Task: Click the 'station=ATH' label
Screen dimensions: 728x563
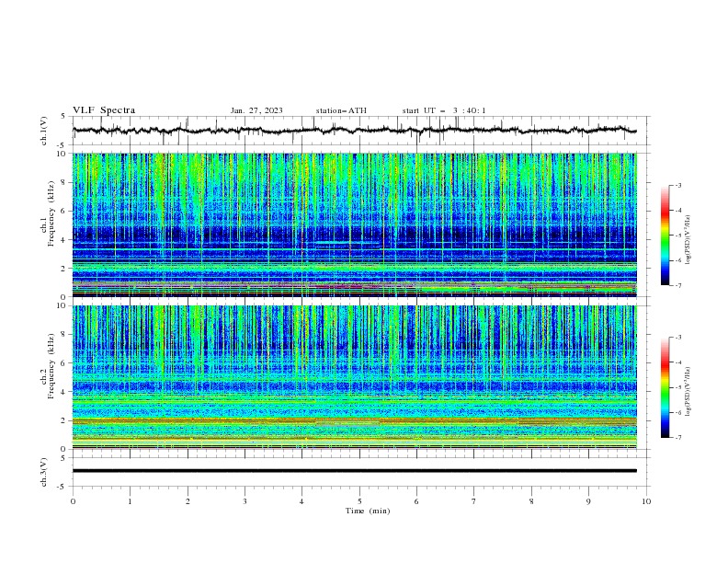Action: tap(341, 110)
